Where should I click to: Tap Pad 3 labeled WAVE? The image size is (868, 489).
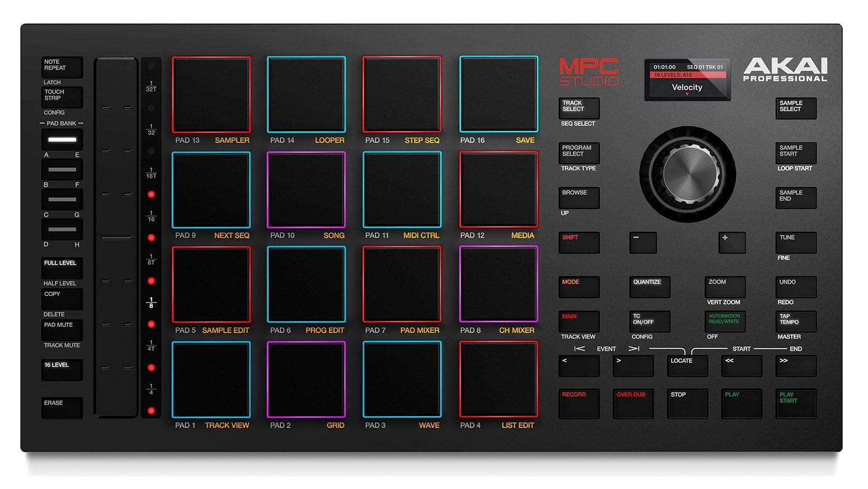(401, 380)
